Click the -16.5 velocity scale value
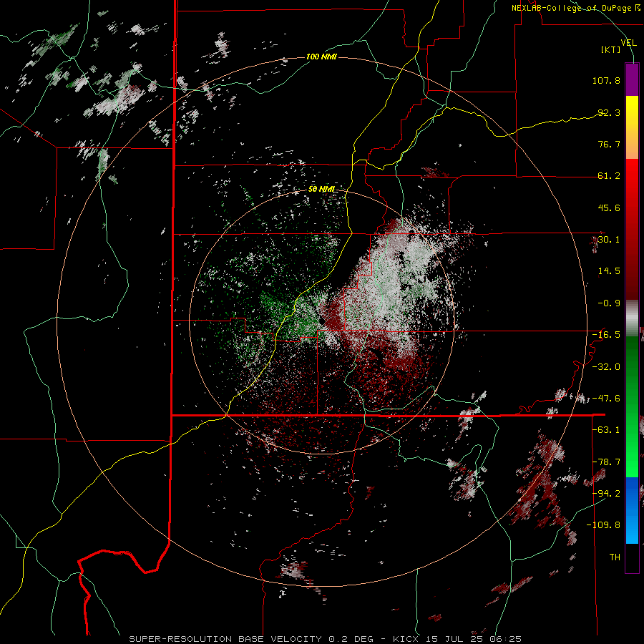644x644 pixels. click(606, 335)
